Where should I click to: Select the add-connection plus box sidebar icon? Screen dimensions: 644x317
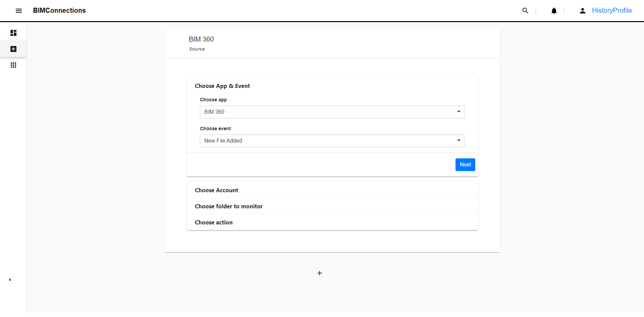pos(13,49)
